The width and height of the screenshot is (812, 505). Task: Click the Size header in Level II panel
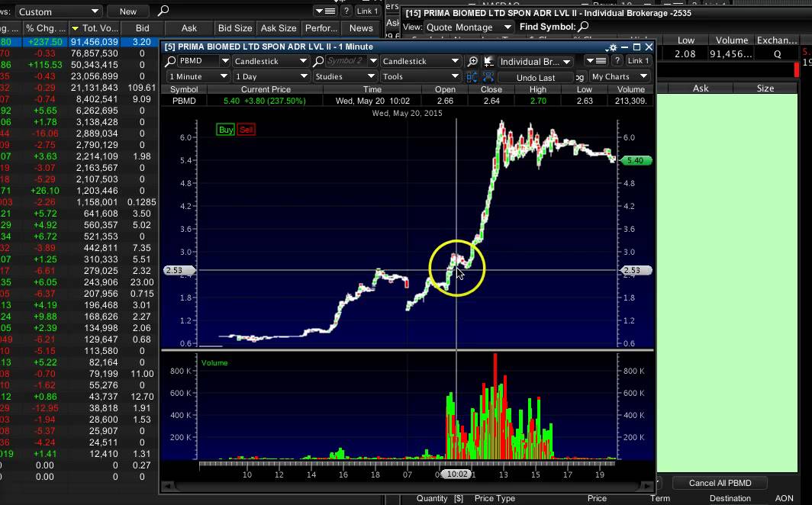tap(765, 88)
